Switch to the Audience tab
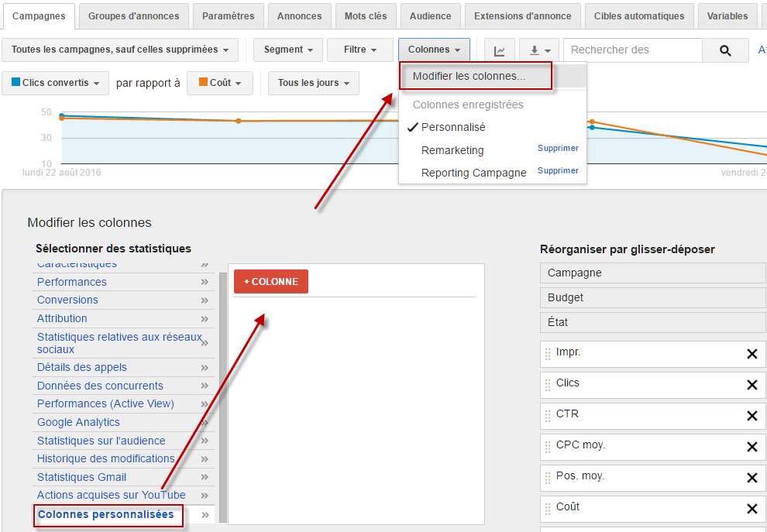 point(431,16)
